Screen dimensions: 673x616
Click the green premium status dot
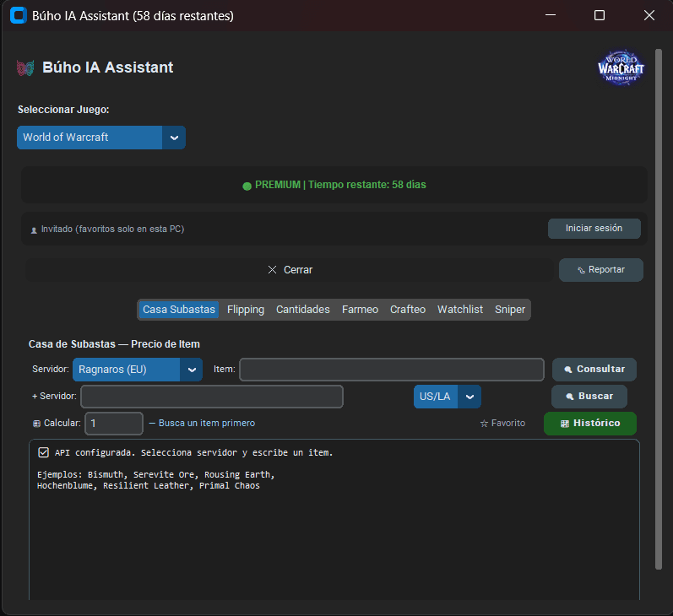pos(247,186)
